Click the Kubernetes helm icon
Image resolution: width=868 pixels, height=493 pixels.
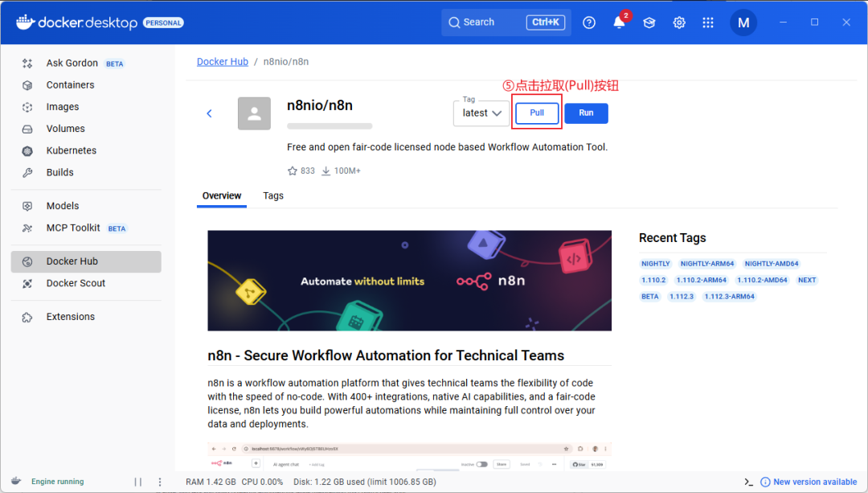[27, 150]
